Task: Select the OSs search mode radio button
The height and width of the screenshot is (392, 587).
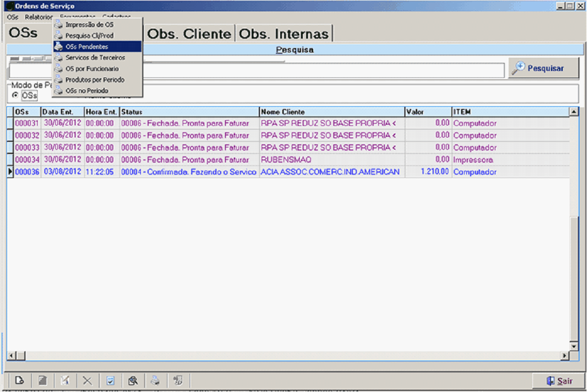Action: pos(15,95)
